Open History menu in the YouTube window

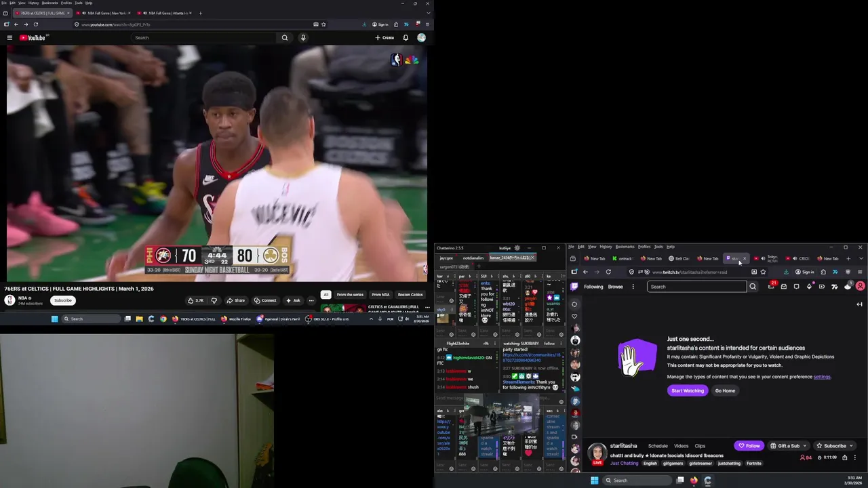[33, 3]
